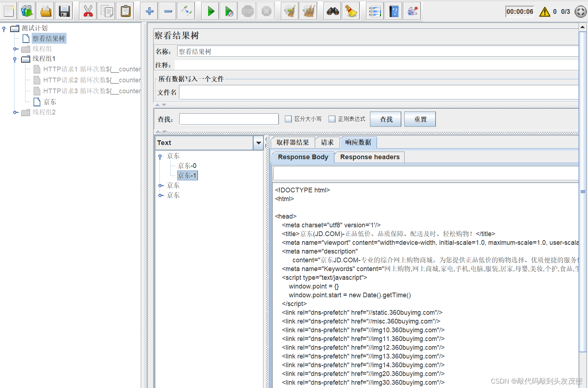
Task: Expand the third 京东 result node
Action: point(160,195)
